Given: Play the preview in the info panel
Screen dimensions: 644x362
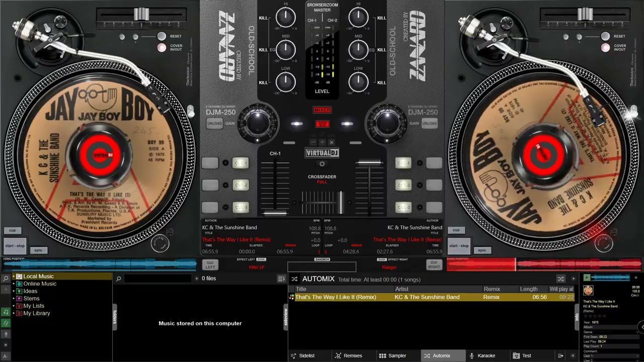Looking at the screenshot, I should tap(587, 278).
